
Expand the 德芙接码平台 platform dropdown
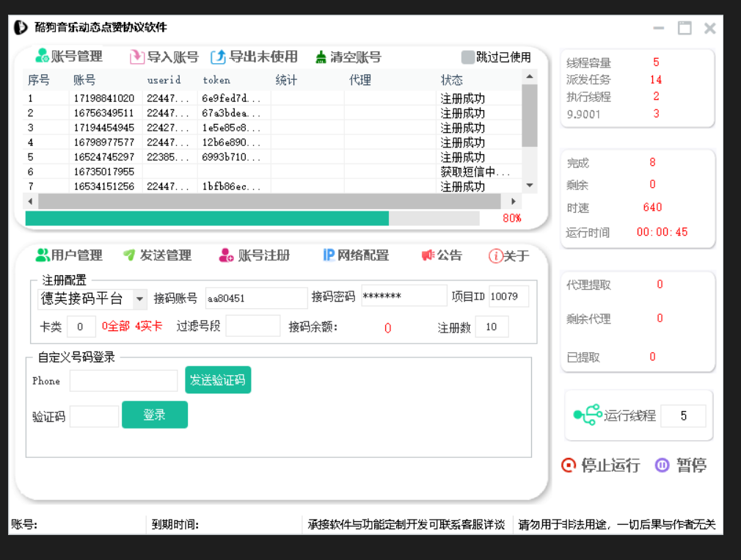(x=139, y=299)
